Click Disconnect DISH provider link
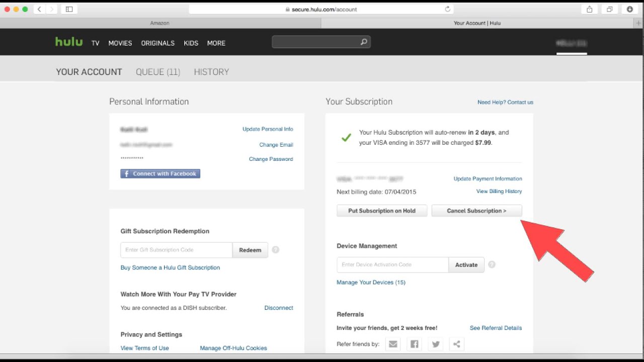 click(x=279, y=308)
